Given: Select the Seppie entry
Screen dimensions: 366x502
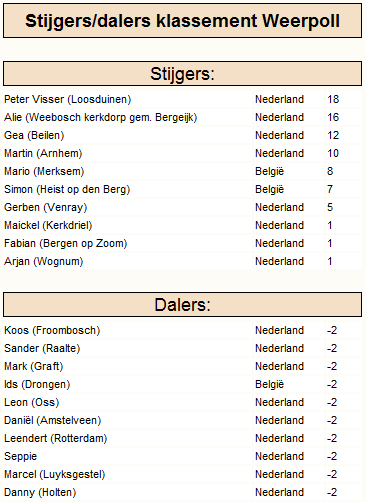Looking at the screenshot, I should 21,456.
